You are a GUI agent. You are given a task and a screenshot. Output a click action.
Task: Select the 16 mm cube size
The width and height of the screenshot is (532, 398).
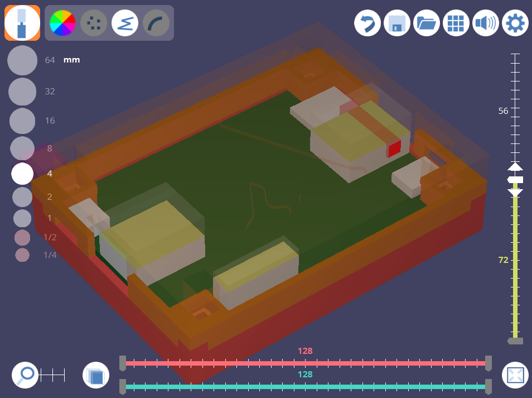coord(22,121)
